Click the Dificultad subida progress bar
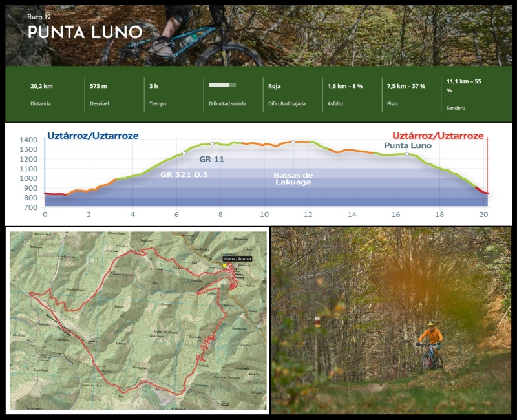Image resolution: width=517 pixels, height=420 pixels. tap(222, 85)
